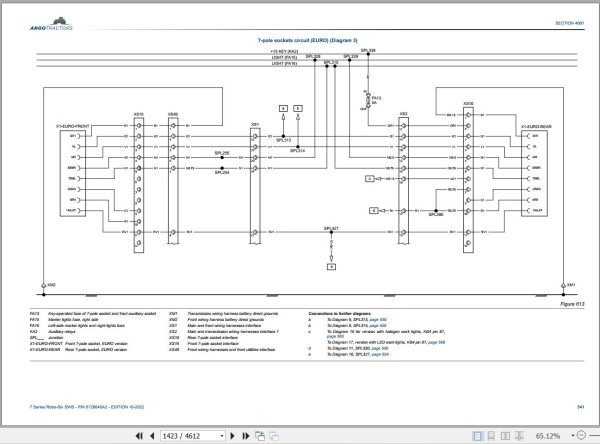Screen dimensions: 600x444
Task: Click the SPL380 junction label
Action: point(436,215)
